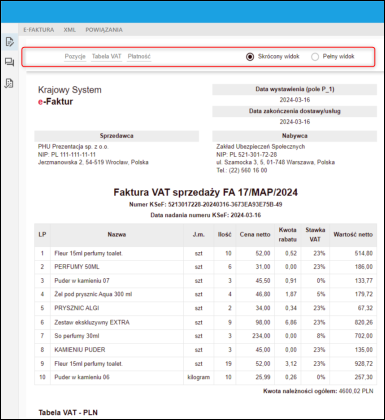The width and height of the screenshot is (385, 420).
Task: Select row 1 Fleur 15ml perfumy toalet.
Action: pos(206,253)
